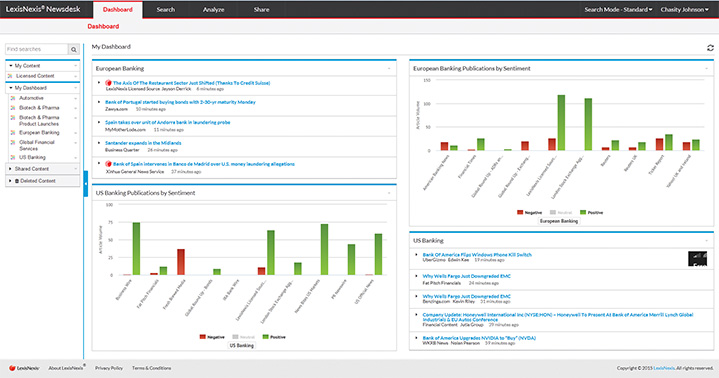Click the European Banking tag below the chart
The height and width of the screenshot is (378, 719).
pos(559,221)
